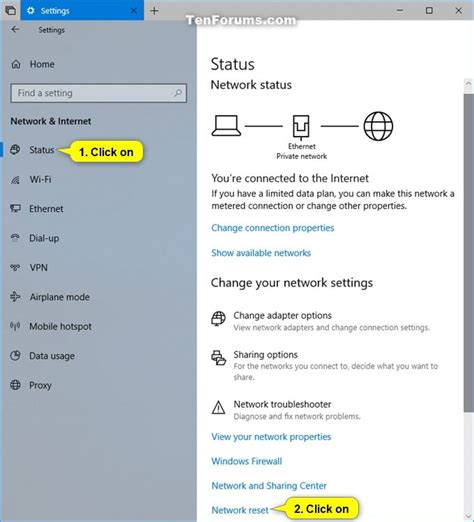Viewport: 474px width, 522px height.
Task: Select the Settings tab in title bar
Action: pyautogui.click(x=82, y=10)
